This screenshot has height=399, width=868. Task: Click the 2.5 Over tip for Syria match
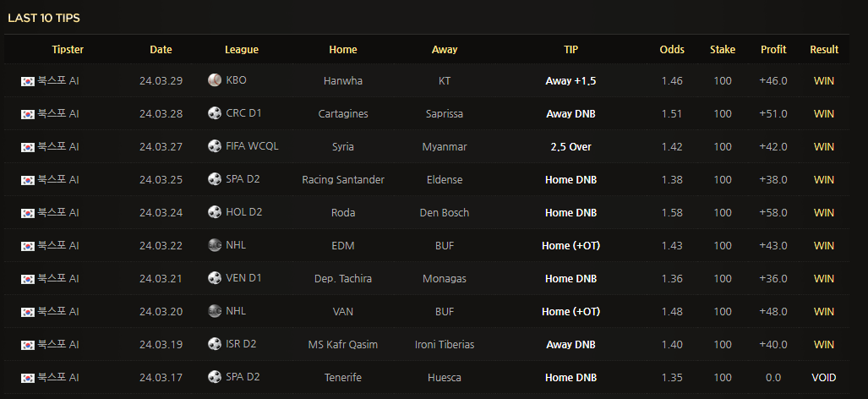point(570,146)
